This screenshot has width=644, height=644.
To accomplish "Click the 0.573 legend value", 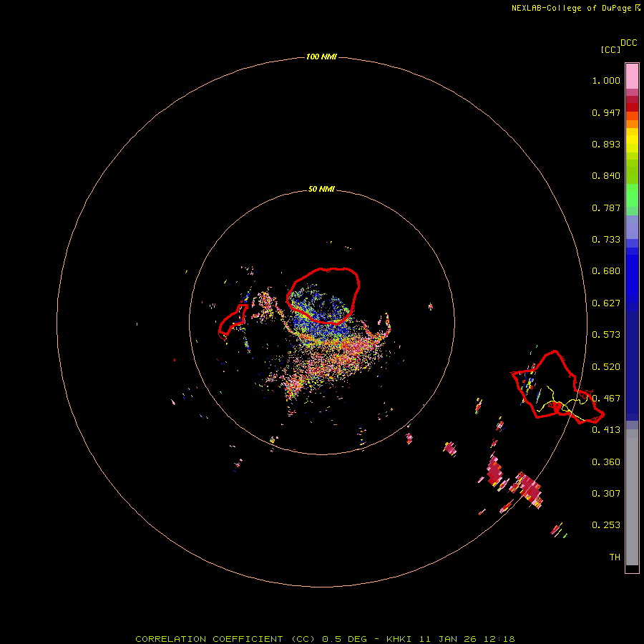I will coord(606,335).
